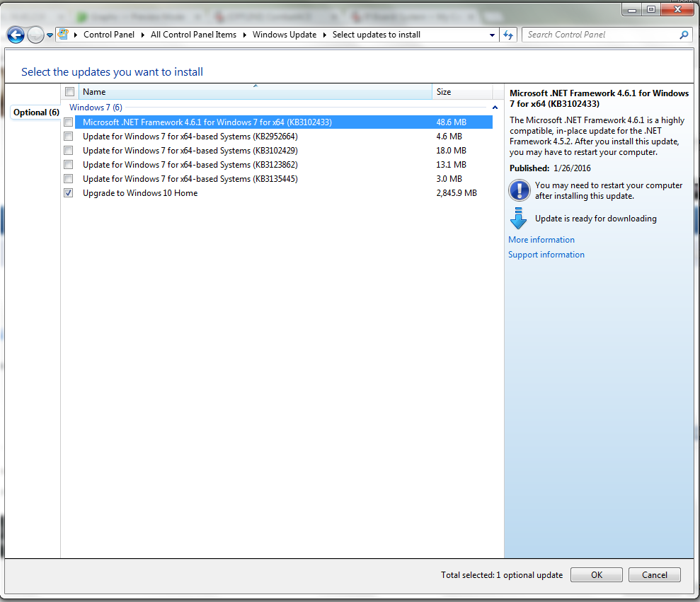This screenshot has width=700, height=602.
Task: Uncheck Upgrade to Windows 10 Home
Action: point(69,193)
